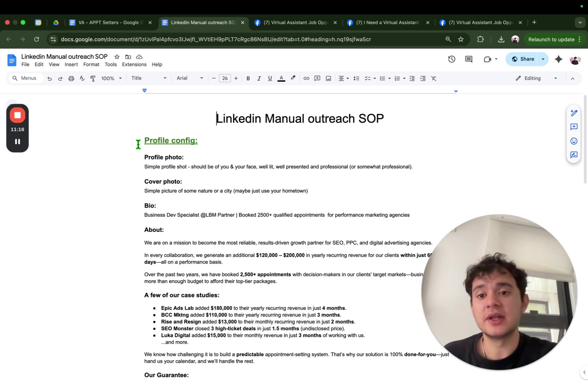Insert an emoji reaction from the margin
The height and width of the screenshot is (382, 588).
coord(574,141)
